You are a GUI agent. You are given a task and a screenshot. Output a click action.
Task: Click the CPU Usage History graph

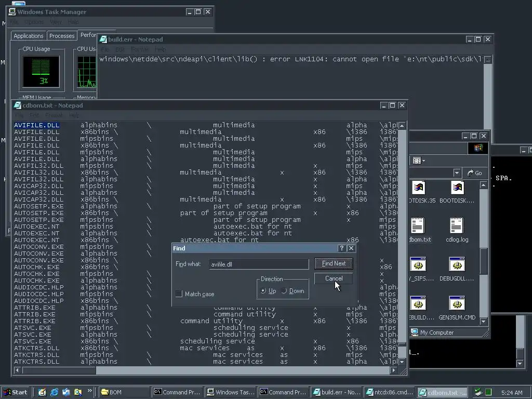(87, 72)
